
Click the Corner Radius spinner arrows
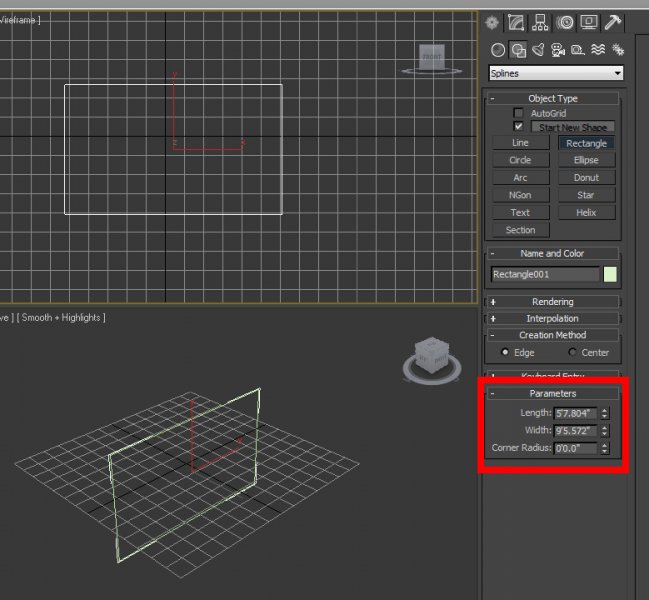(605, 448)
